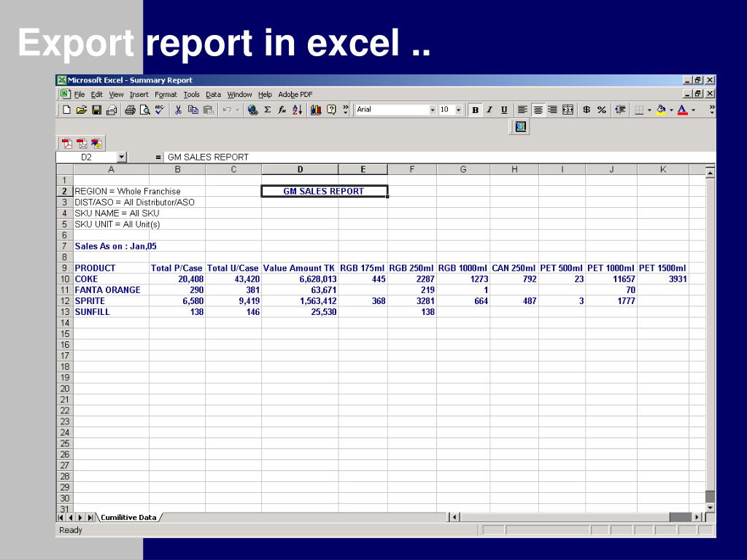Open the Name Box D2 dropdown arrow
Screen dimensions: 747x560
click(122, 157)
